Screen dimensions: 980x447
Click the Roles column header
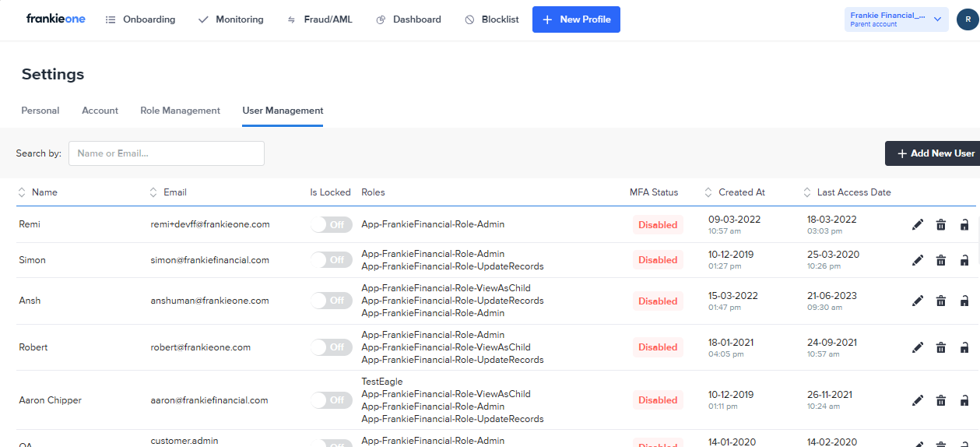(373, 192)
